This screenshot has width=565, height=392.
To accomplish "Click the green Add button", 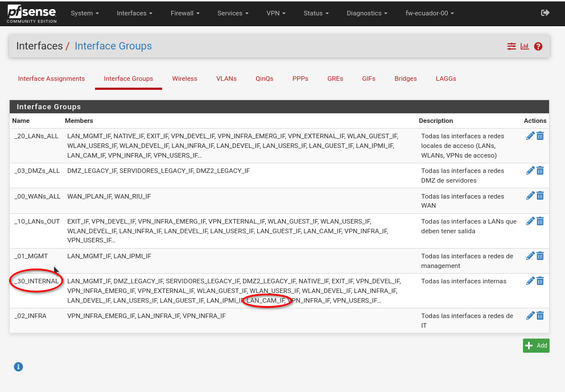I will [536, 345].
